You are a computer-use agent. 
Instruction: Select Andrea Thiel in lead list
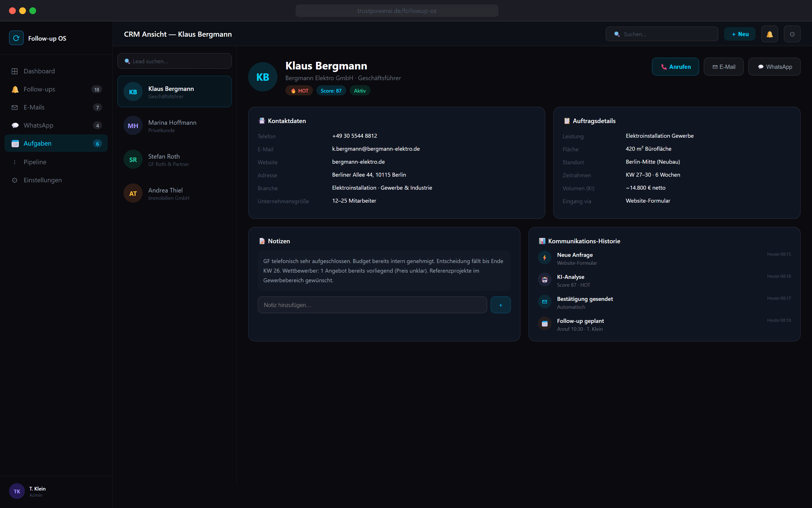[175, 193]
